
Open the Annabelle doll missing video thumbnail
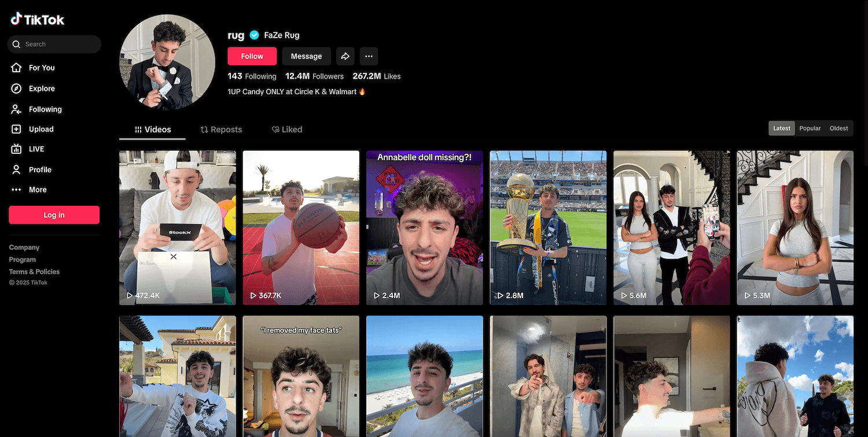pyautogui.click(x=424, y=227)
